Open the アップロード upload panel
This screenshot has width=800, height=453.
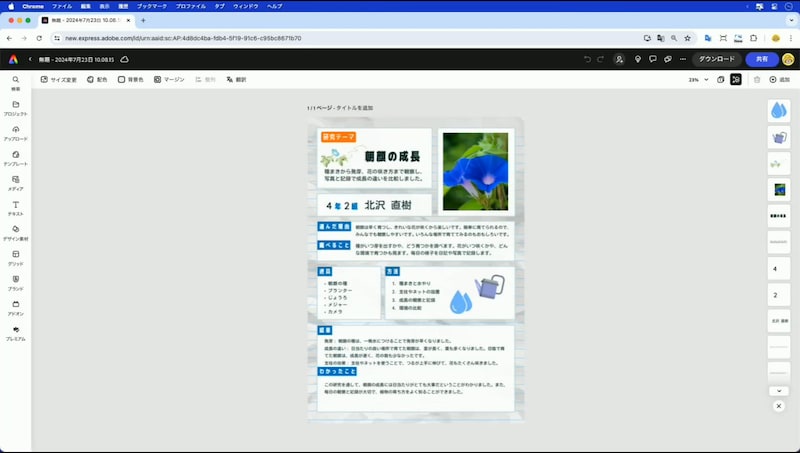pyautogui.click(x=15, y=133)
